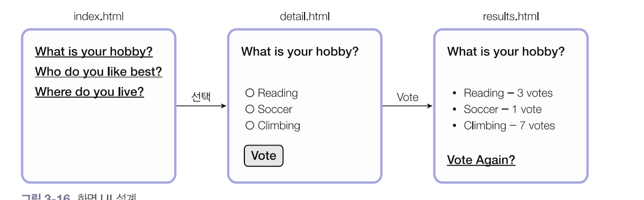Click the results.html label
Image resolution: width=644 pixels, height=200 pixels.
511,16
